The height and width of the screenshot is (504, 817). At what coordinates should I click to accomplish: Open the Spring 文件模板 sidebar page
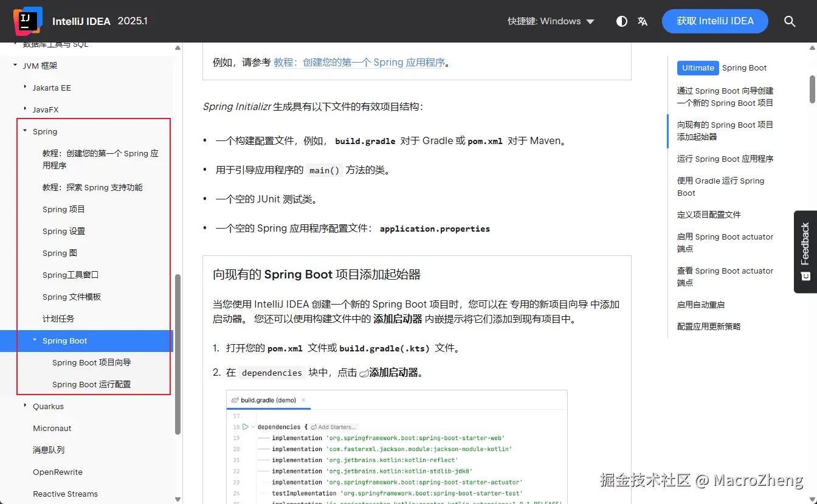coord(72,297)
